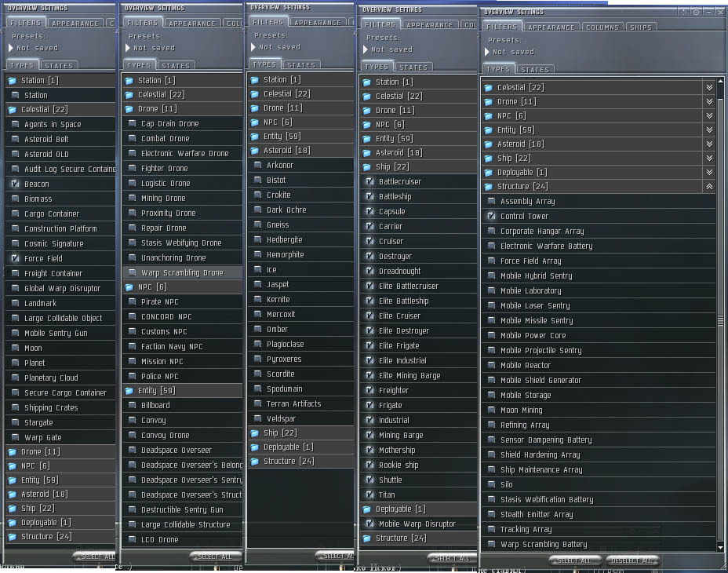Enable the Warp Scrambling Drone checkbox
Screen dimensions: 728x573
pos(133,273)
